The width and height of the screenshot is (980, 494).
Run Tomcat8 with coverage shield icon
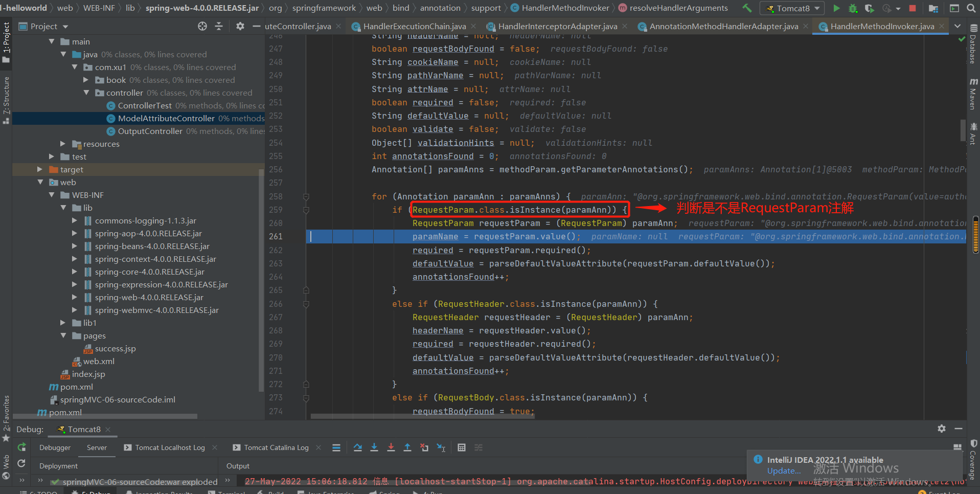[x=869, y=8]
